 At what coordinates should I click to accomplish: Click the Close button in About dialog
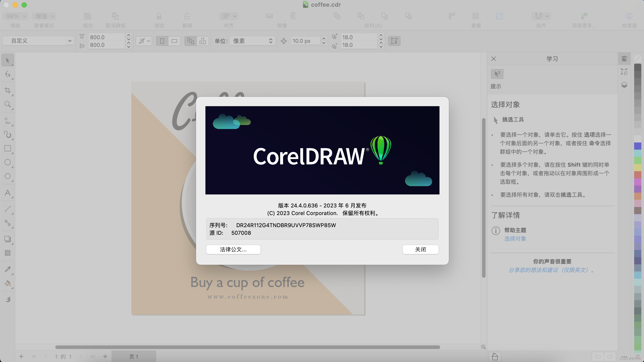click(x=420, y=249)
